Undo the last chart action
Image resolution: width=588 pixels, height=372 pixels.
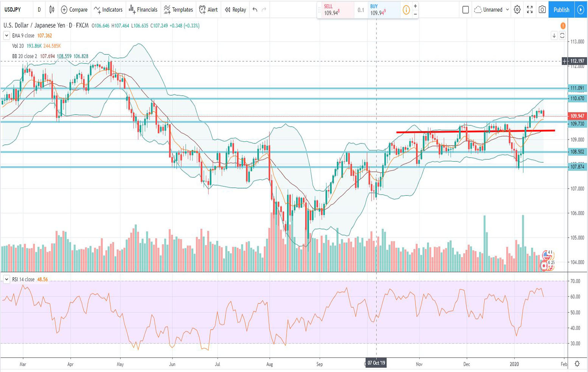(x=255, y=10)
